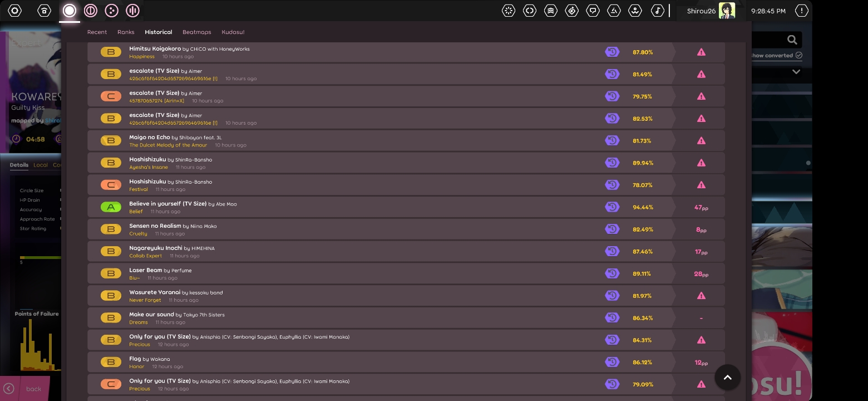Viewport: 868px width, 401px height.
Task: Open Laser Beam beatmap title link
Action: pyautogui.click(x=146, y=270)
